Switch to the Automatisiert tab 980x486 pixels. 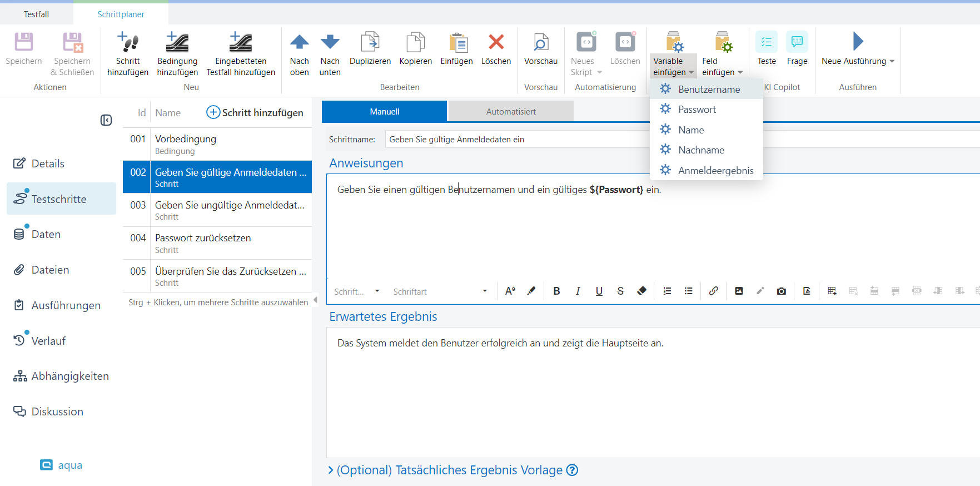[x=510, y=111]
